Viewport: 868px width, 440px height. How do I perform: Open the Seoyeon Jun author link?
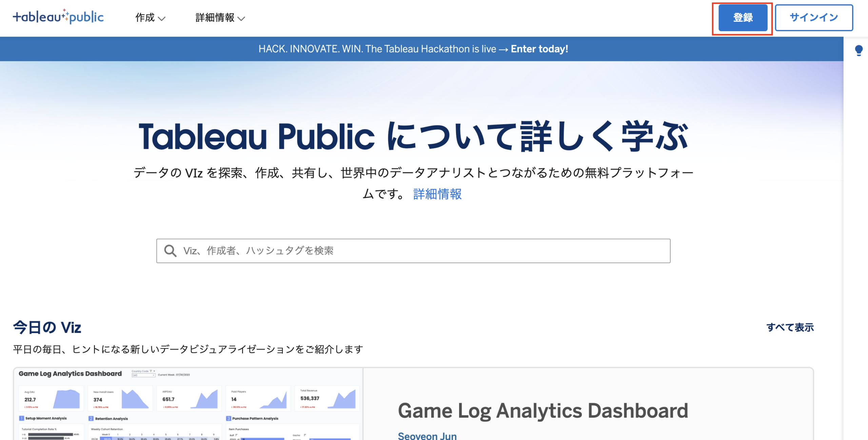coord(427,436)
